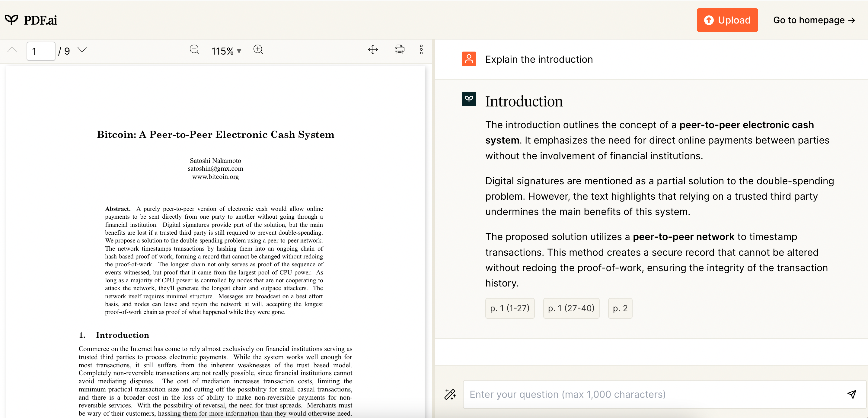Image resolution: width=868 pixels, height=418 pixels.
Task: Open the three-dot more options icon
Action: 421,49
